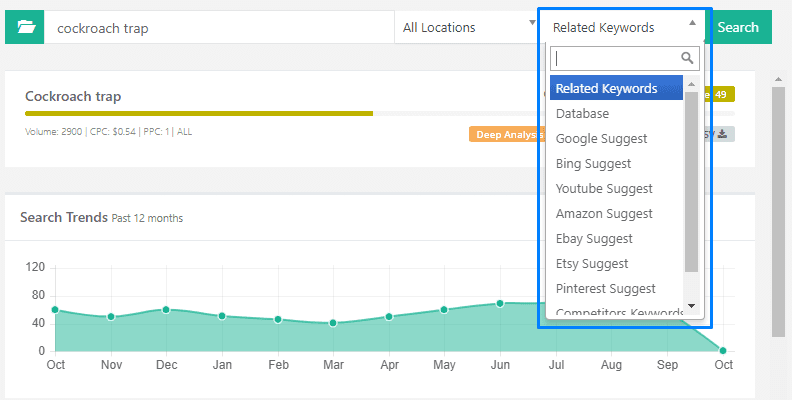Click dropdown list scroll-up arrow
Screen dimensions: 792x400
point(691,83)
